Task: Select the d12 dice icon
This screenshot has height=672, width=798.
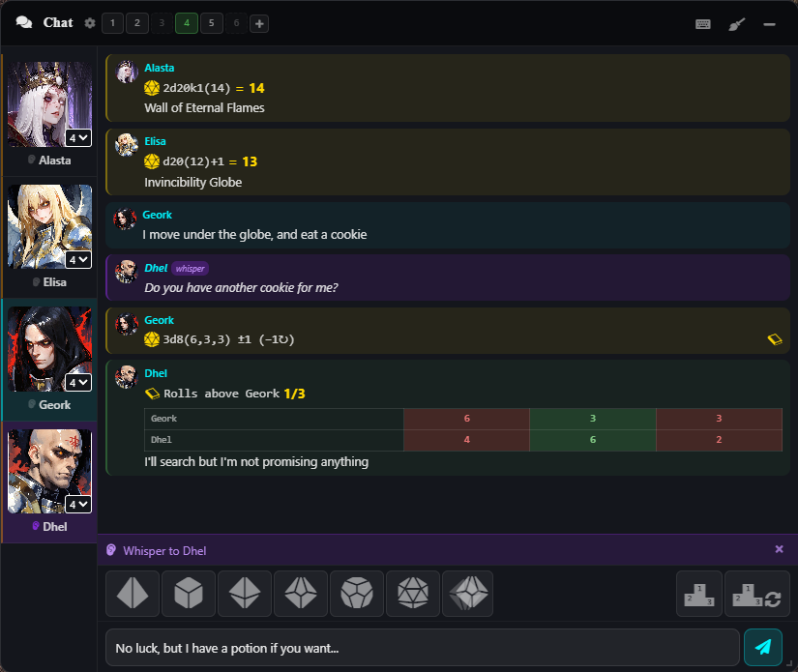Action: [x=357, y=593]
